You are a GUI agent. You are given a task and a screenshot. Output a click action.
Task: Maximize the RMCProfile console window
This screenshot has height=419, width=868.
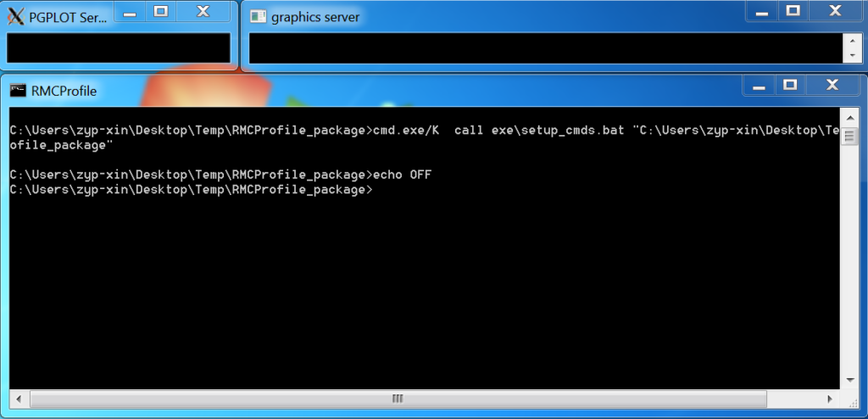pyautogui.click(x=789, y=85)
